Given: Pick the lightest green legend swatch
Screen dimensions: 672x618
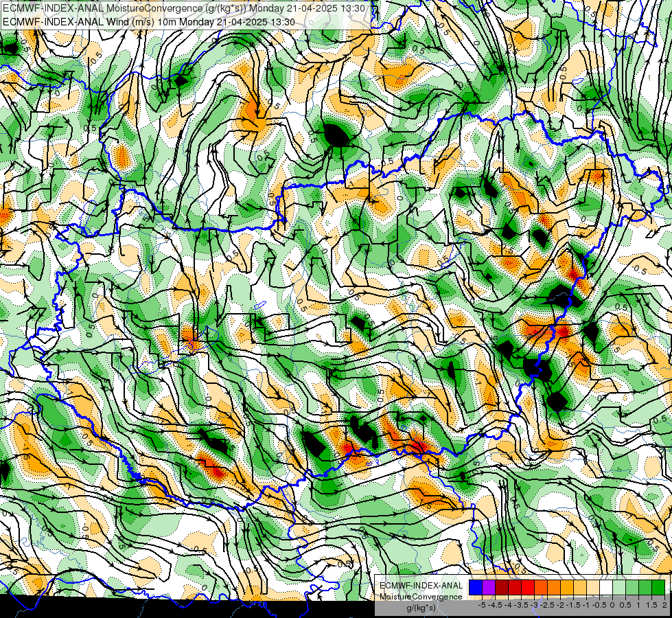Looking at the screenshot, I should [619, 588].
